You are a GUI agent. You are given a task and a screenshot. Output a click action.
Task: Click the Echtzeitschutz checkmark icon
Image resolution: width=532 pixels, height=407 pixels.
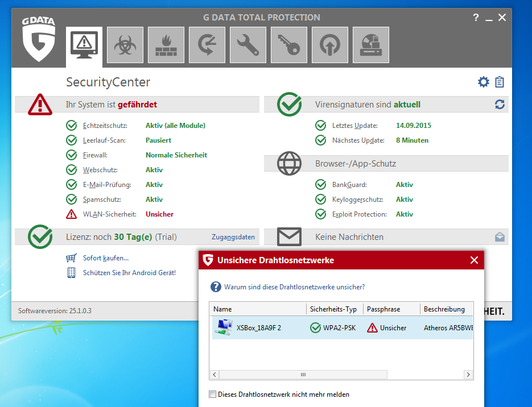71,126
